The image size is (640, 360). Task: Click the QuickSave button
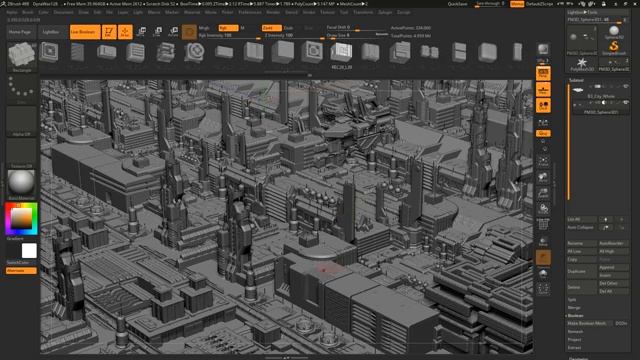[458, 4]
